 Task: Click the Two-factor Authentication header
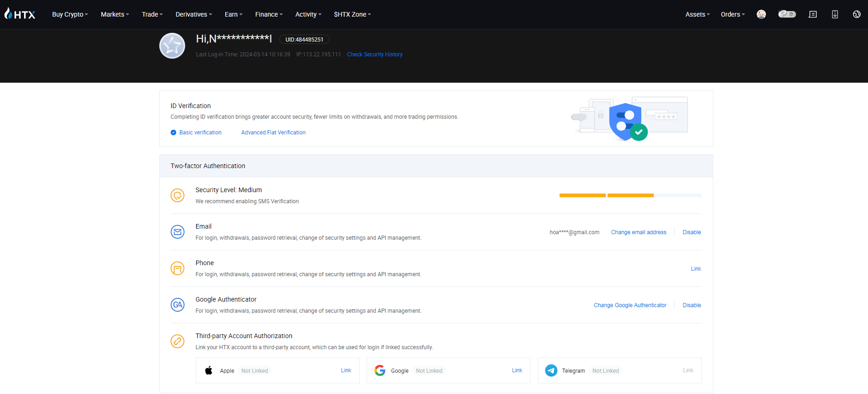[x=208, y=166]
